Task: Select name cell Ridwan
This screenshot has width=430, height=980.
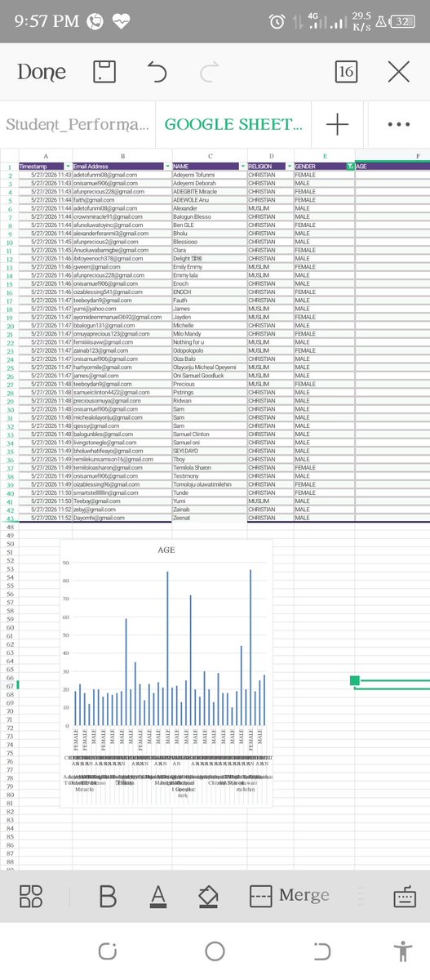Action: point(210,401)
